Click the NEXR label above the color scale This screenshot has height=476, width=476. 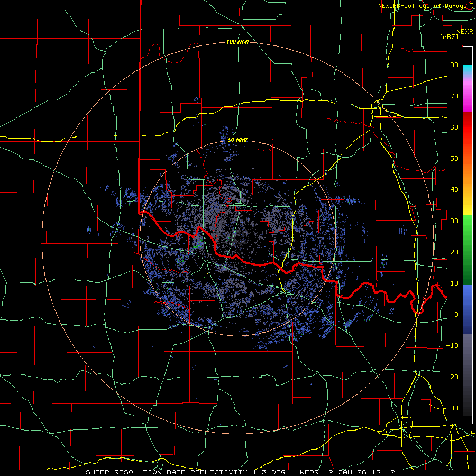pos(464,32)
